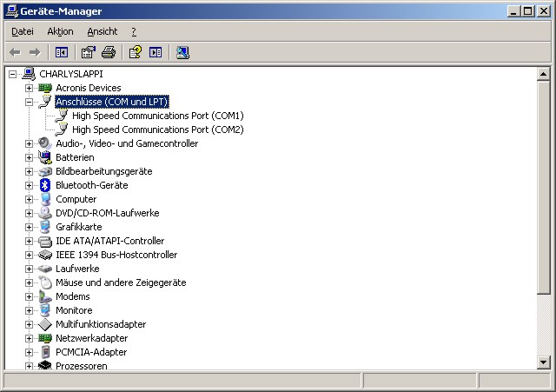
Task: Click the Netzwerkadapter card icon
Action: coord(45,338)
